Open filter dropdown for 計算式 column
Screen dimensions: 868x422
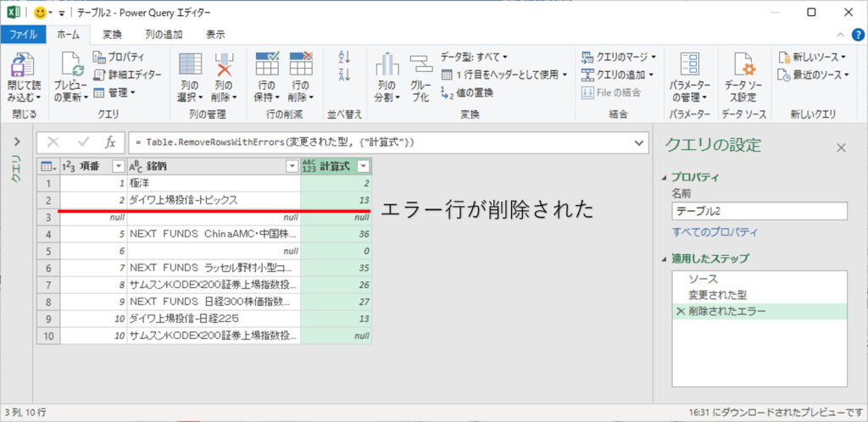point(363,166)
